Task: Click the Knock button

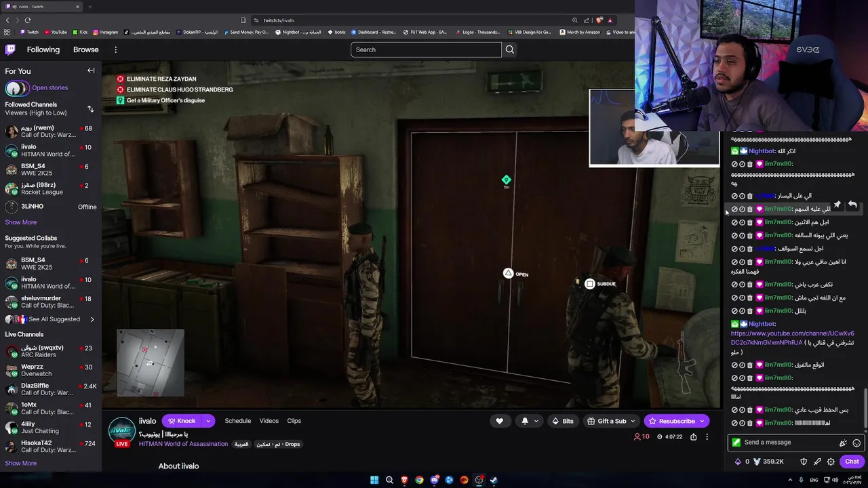Action: [x=182, y=421]
